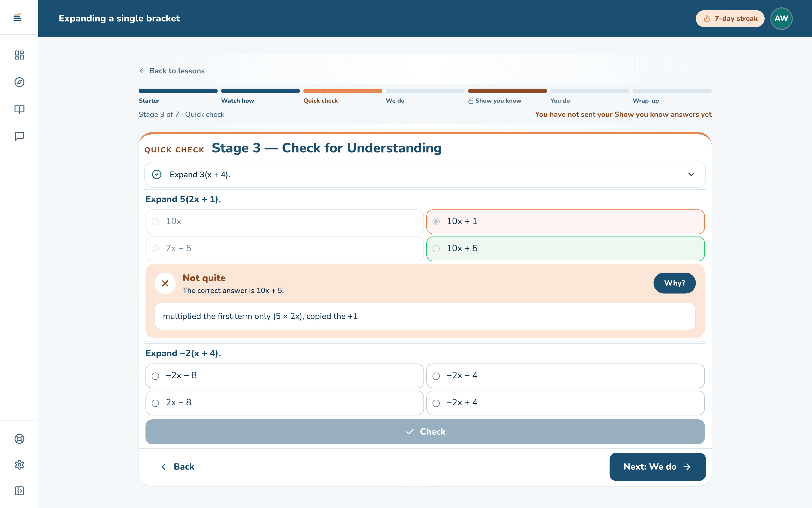Open the AW profile avatar
This screenshot has width=812, height=508.
tap(781, 18)
